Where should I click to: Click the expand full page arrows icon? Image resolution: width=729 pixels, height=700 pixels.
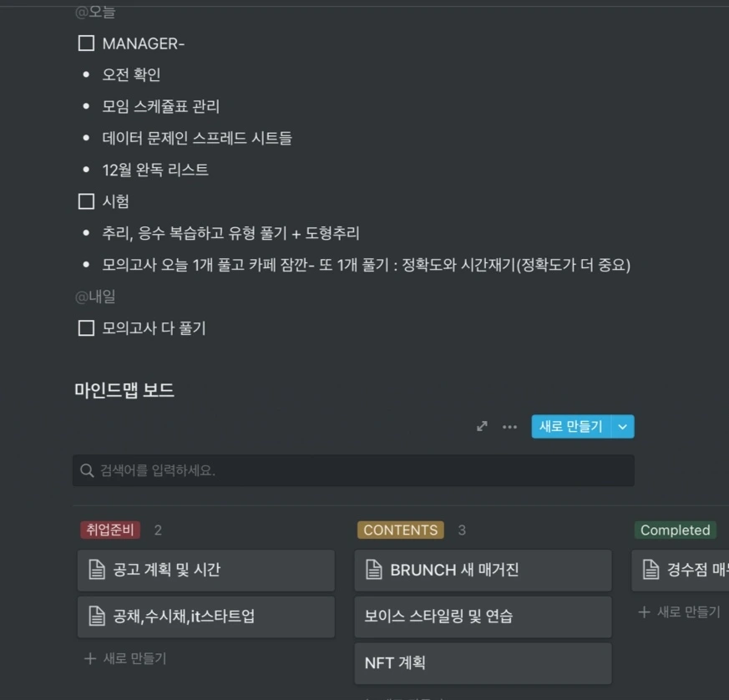point(482,426)
